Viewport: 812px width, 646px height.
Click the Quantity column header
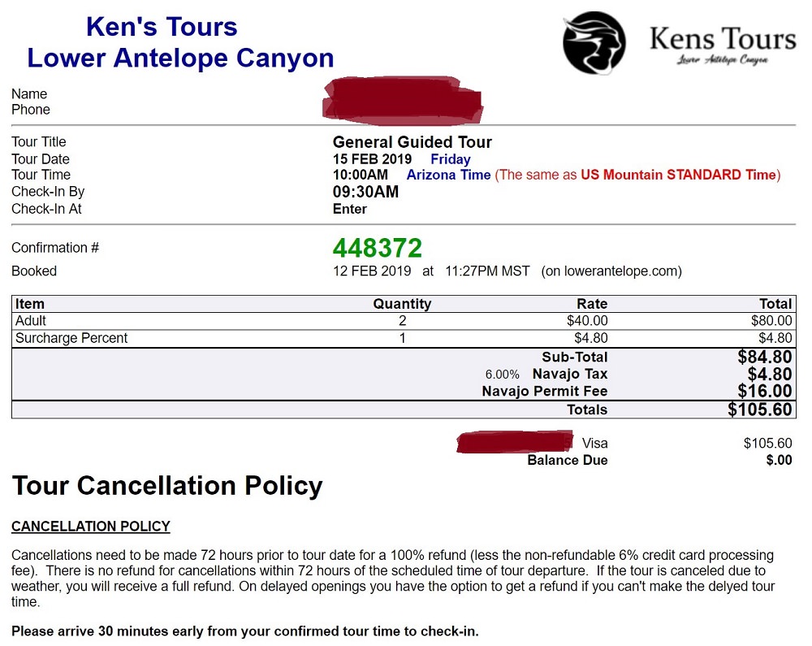[402, 304]
